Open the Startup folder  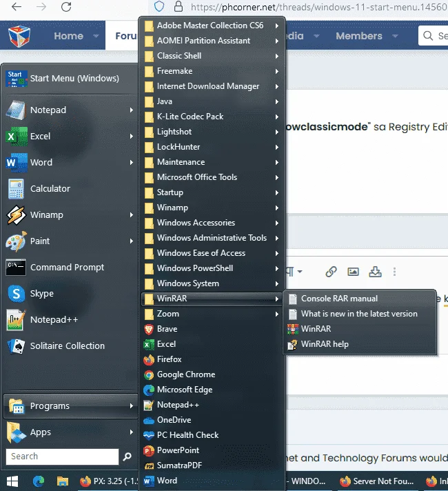[x=212, y=192]
